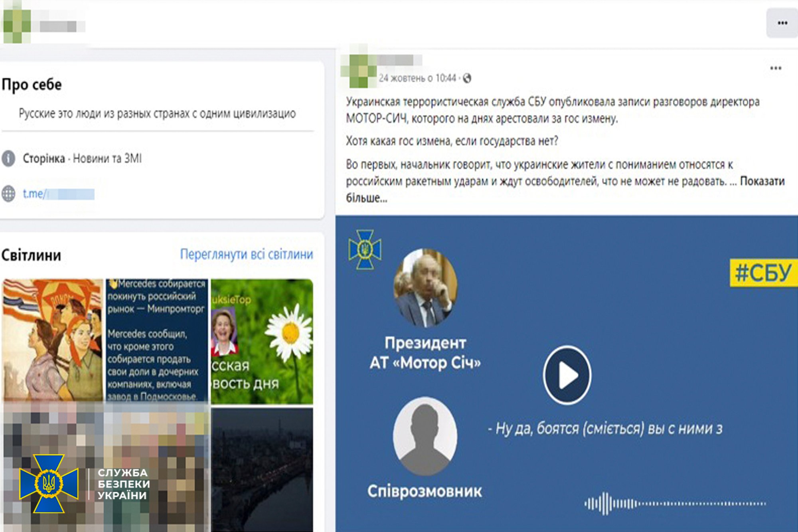Play the SBU audio recording video
798x532 pixels.
[x=567, y=375]
